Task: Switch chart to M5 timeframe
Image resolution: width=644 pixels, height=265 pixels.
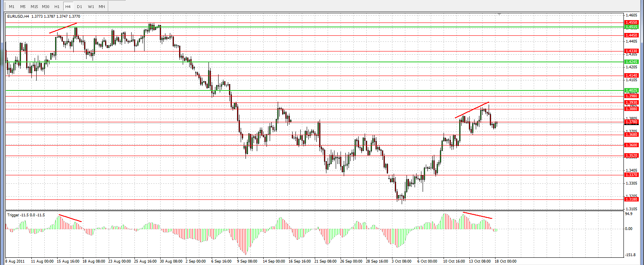Action: (x=23, y=6)
